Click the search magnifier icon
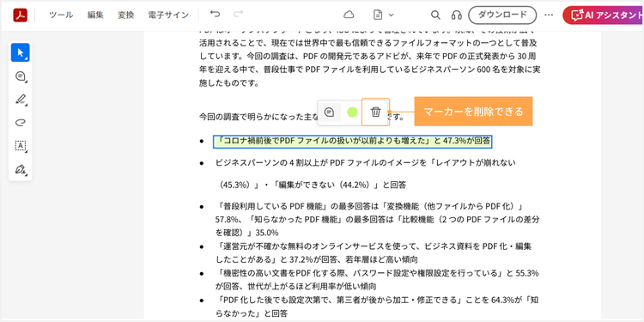The height and width of the screenshot is (322, 644). click(x=435, y=15)
